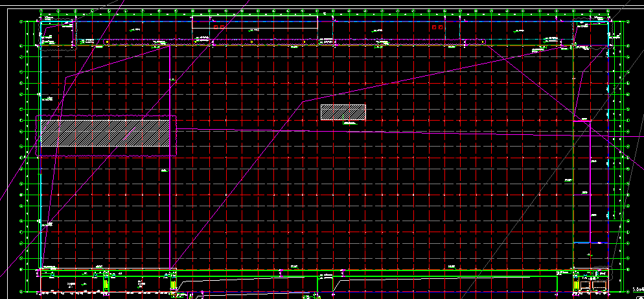This screenshot has height=299, width=644.
Task: Select the small hatched rectangle in the center
Action: 343,112
